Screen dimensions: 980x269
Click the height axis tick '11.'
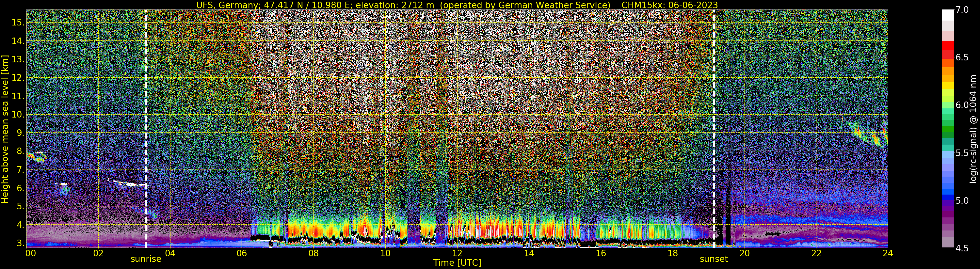tap(18, 97)
